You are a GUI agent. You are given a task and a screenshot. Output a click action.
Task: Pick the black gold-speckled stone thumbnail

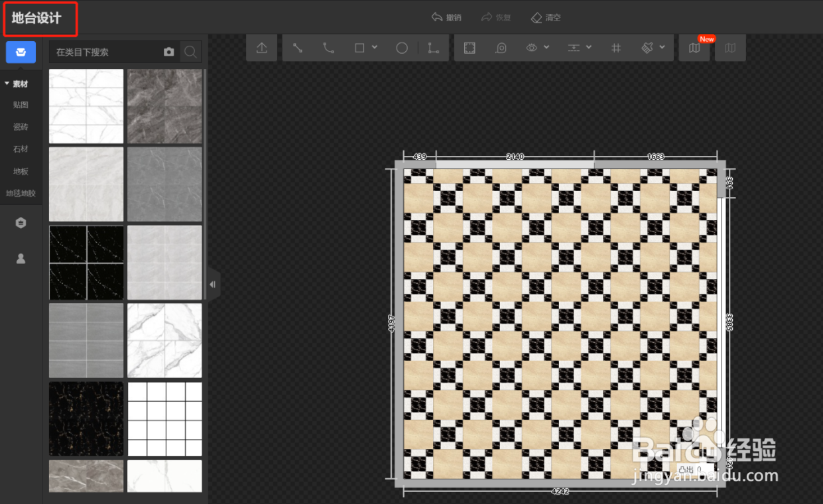click(86, 419)
